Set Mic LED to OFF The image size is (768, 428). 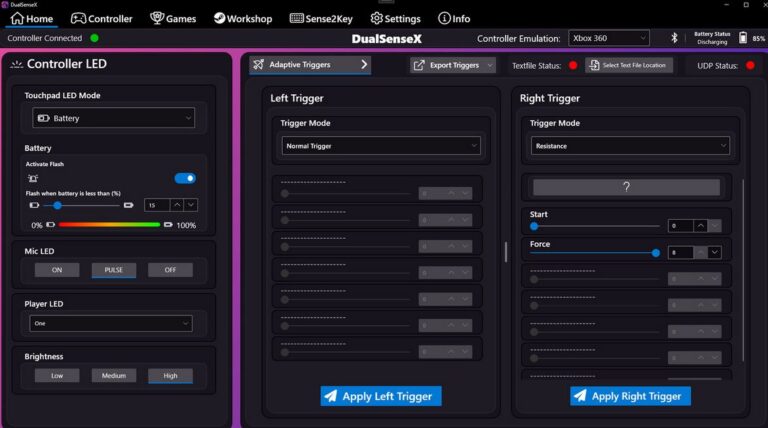pos(170,270)
